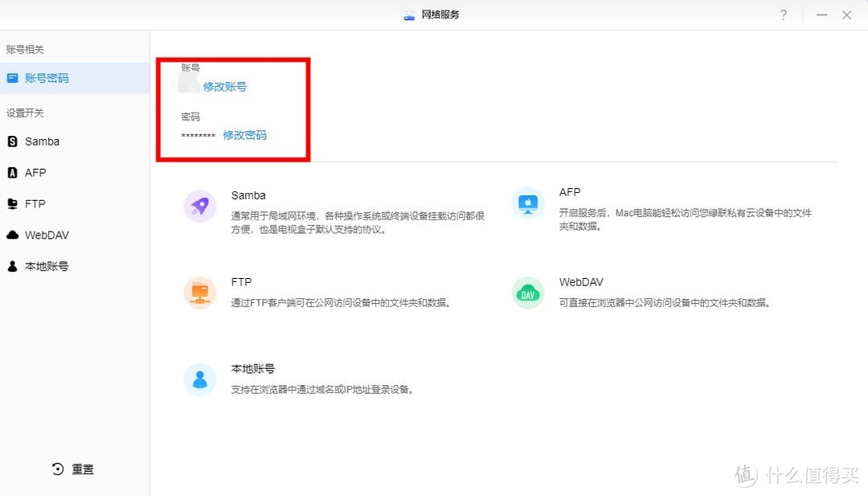Click the reset icon beside 重置

click(58, 469)
